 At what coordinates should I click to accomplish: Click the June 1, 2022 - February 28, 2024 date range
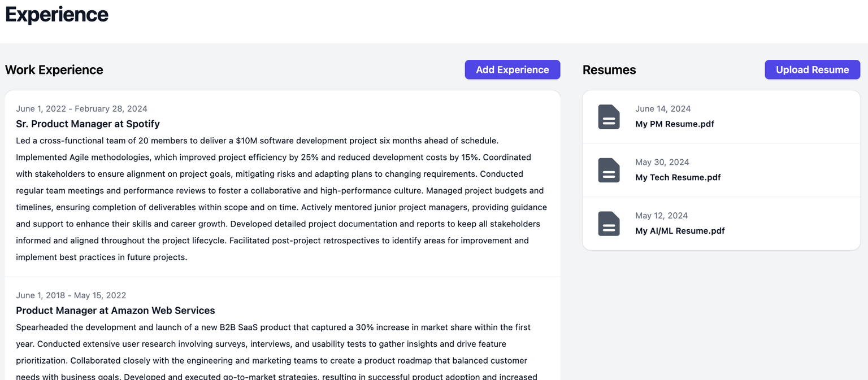pyautogui.click(x=81, y=109)
